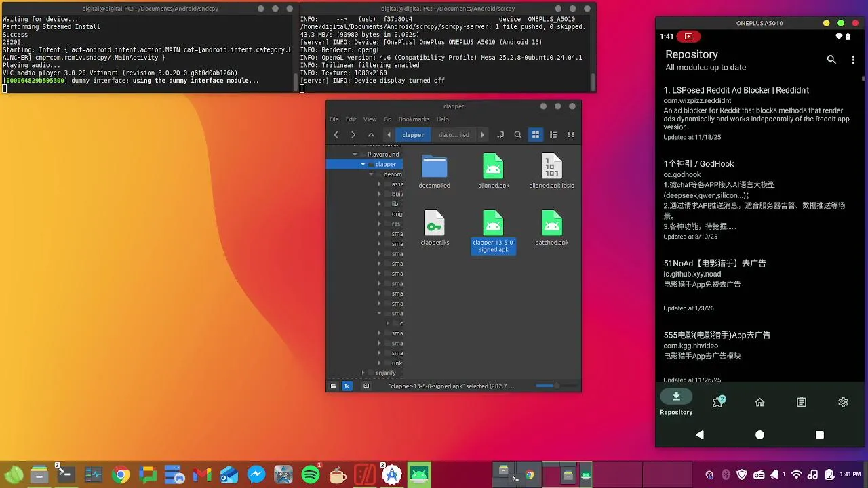Open system monitor from the dock
The width and height of the screenshot is (868, 488).
tap(94, 475)
